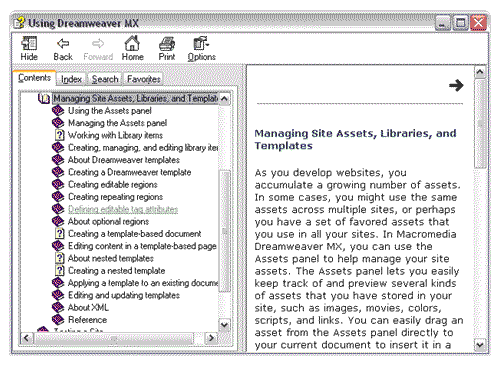Click question-page icon beside Working with Library items
The image size is (500, 371).
pyautogui.click(x=59, y=135)
